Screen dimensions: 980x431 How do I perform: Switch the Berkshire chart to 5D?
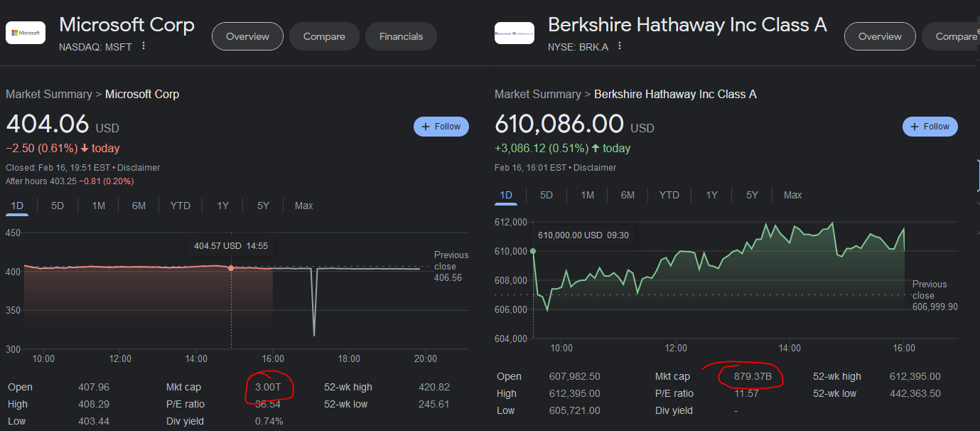pyautogui.click(x=546, y=195)
